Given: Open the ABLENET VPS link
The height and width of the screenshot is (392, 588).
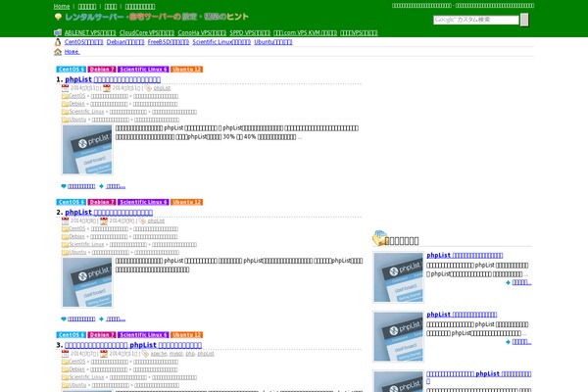Looking at the screenshot, I should 90,33.
